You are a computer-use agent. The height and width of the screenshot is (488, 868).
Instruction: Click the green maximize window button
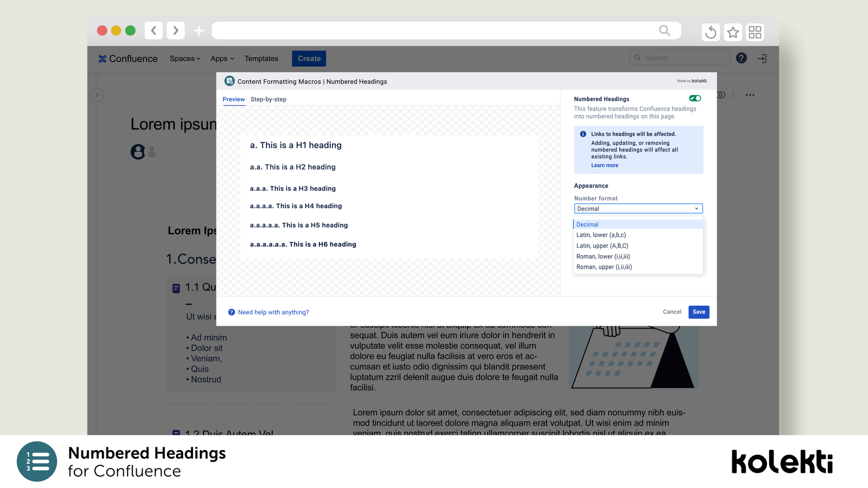pos(130,30)
